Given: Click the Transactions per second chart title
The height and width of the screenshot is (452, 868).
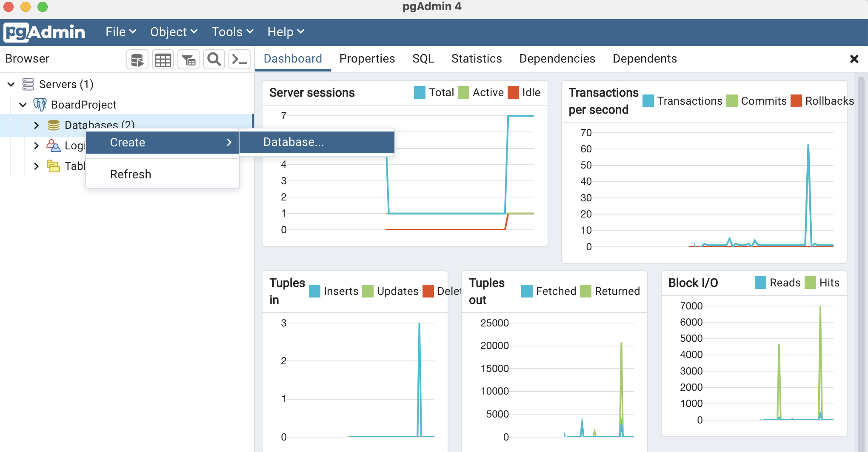Looking at the screenshot, I should coord(603,101).
